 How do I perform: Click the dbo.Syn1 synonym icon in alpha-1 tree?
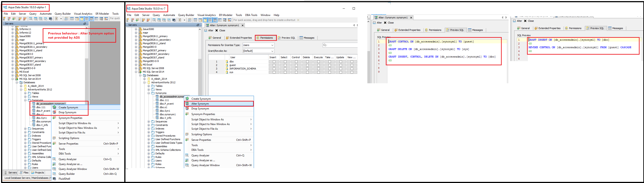[34, 118]
